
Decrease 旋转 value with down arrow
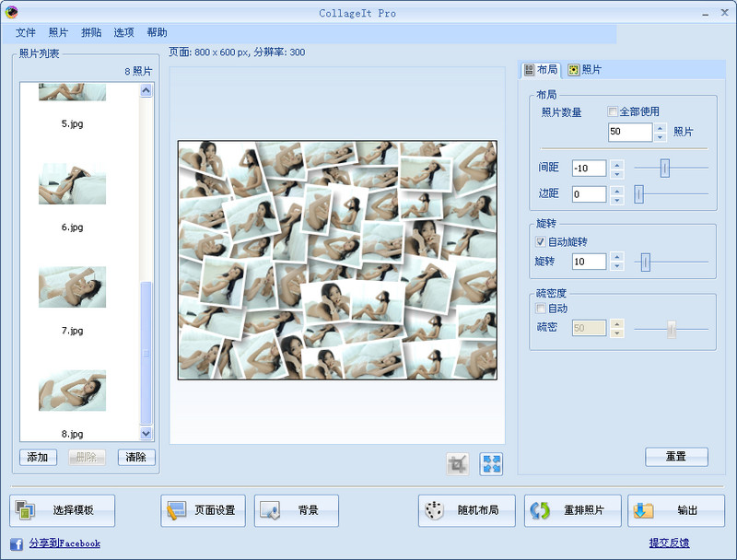point(617,266)
